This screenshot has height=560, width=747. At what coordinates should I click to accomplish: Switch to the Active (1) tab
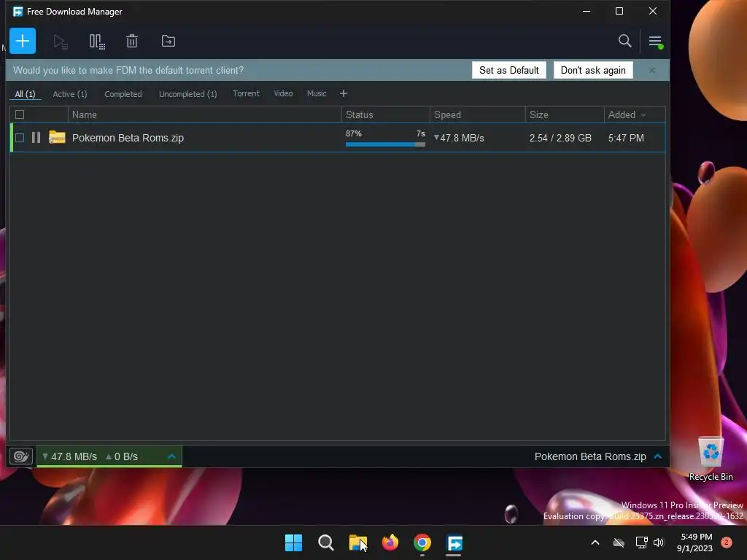(x=70, y=94)
